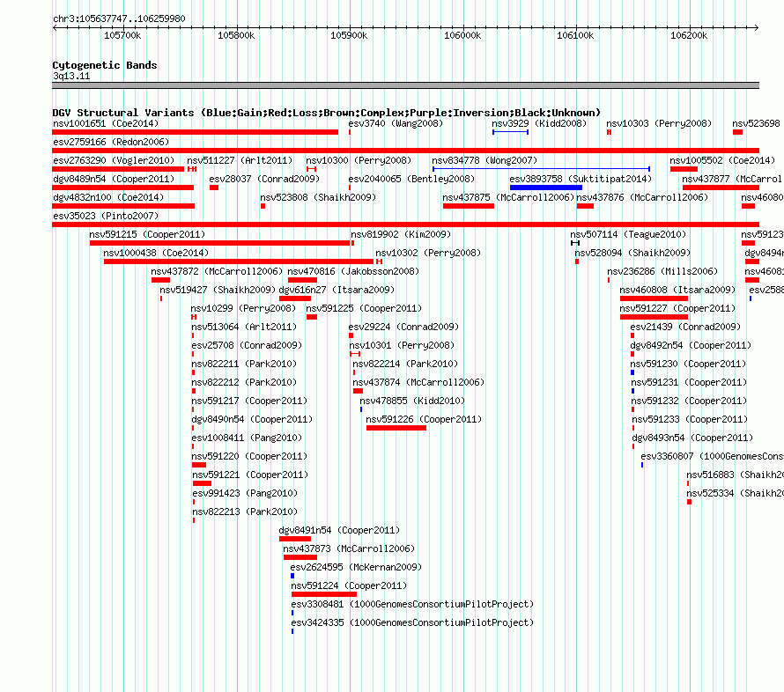The width and height of the screenshot is (784, 692).
Task: Click the dgv8492n54 (Cooper2011) label
Action: [x=691, y=345]
